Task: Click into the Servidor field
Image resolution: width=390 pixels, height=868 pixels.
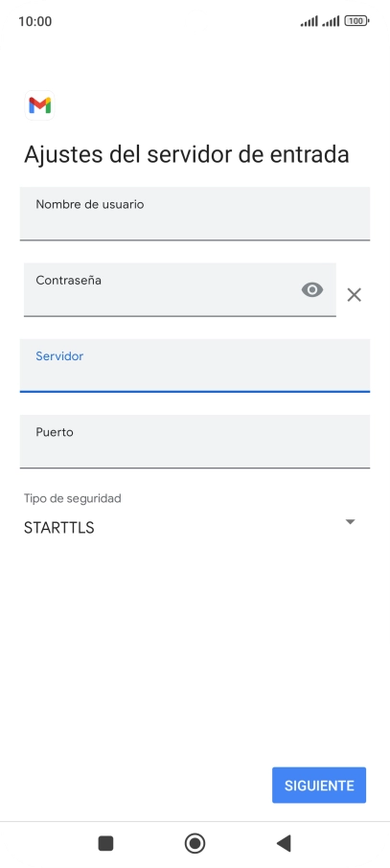Action: click(195, 365)
